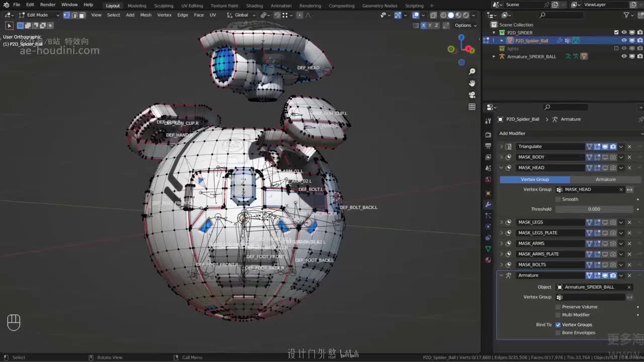This screenshot has width=644, height=362.
Task: Invert the MASK_HEAD vertex group arrows
Action: [629, 190]
